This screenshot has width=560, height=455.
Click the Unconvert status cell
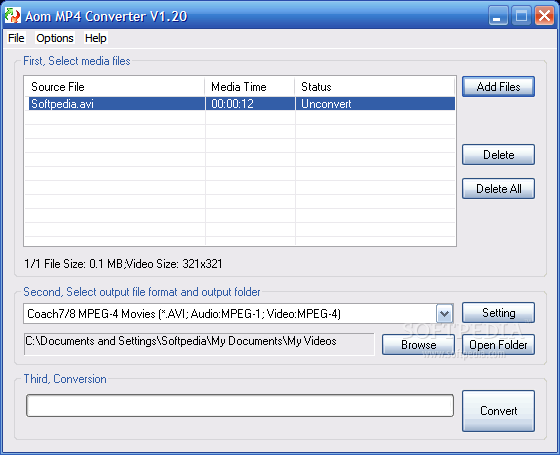[375, 104]
